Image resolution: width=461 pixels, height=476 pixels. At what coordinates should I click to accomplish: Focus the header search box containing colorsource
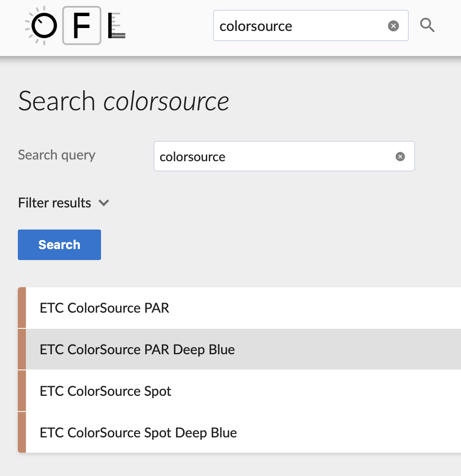click(x=299, y=26)
